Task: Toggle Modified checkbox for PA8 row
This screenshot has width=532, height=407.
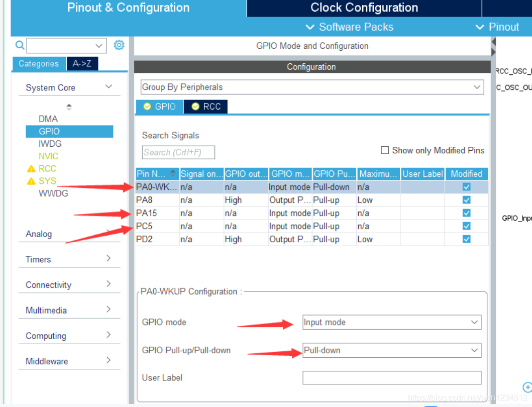Action: pos(466,200)
